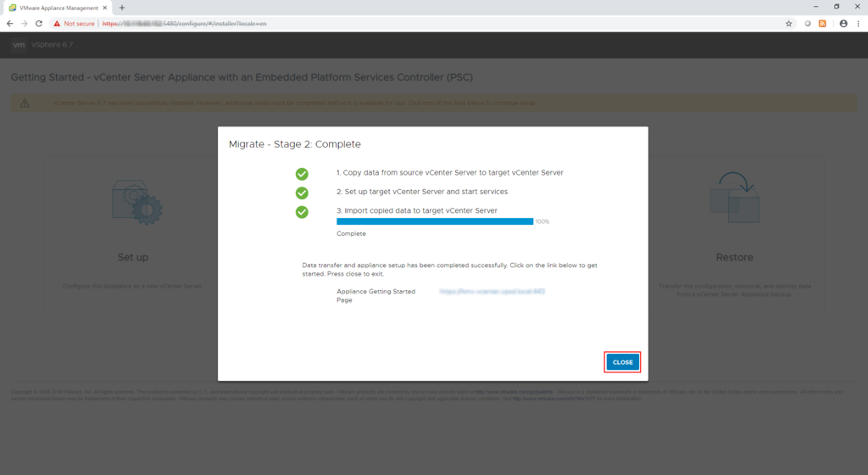This screenshot has width=868, height=475.
Task: Go forward with browser forward arrow
Action: click(24, 24)
